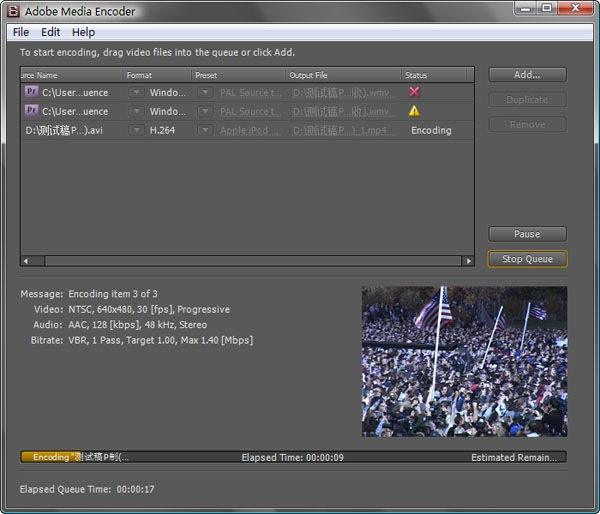Click the Audio AAC 128 kbps info line

[120, 325]
